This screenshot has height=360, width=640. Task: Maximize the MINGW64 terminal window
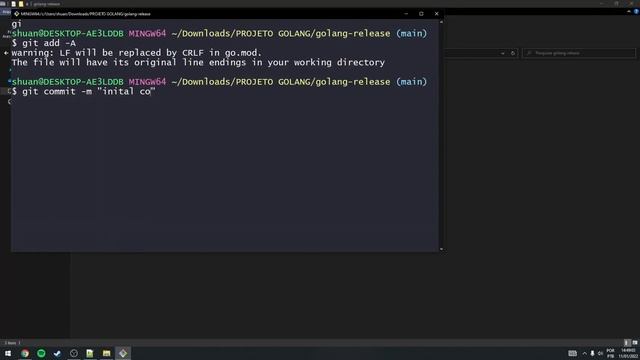pyautogui.click(x=421, y=13)
